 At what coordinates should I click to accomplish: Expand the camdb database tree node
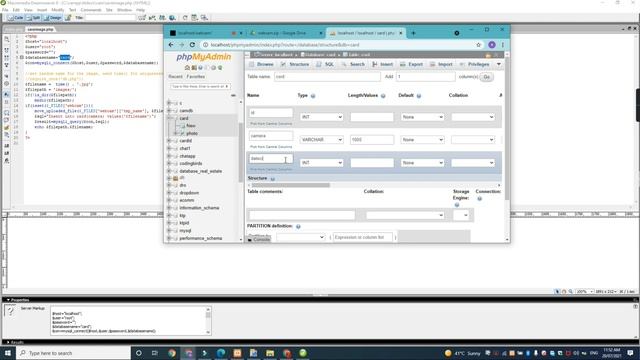pyautogui.click(x=169, y=111)
